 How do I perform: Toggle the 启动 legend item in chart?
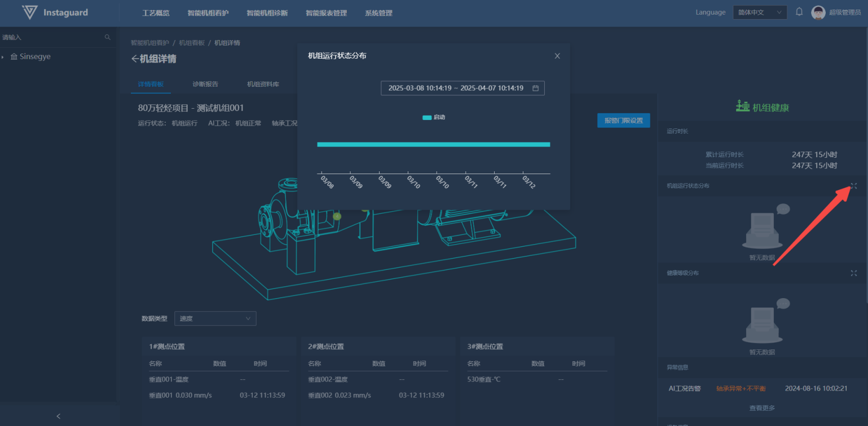(x=434, y=117)
